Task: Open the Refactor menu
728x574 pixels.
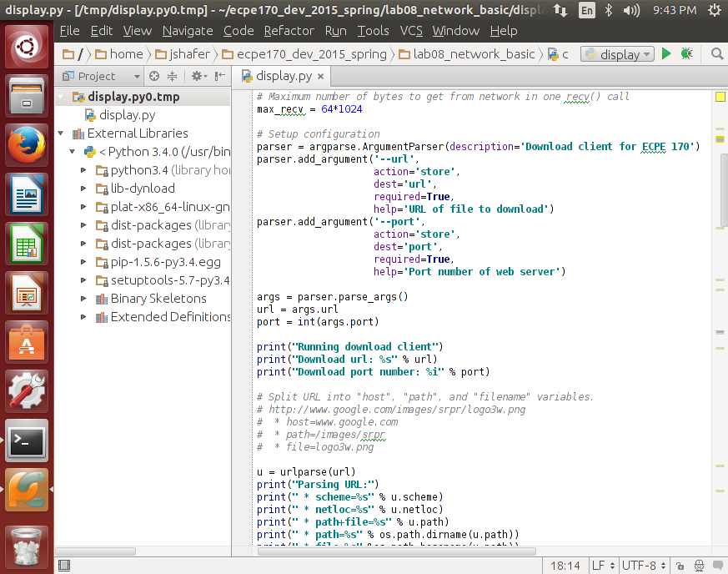Action: tap(289, 31)
